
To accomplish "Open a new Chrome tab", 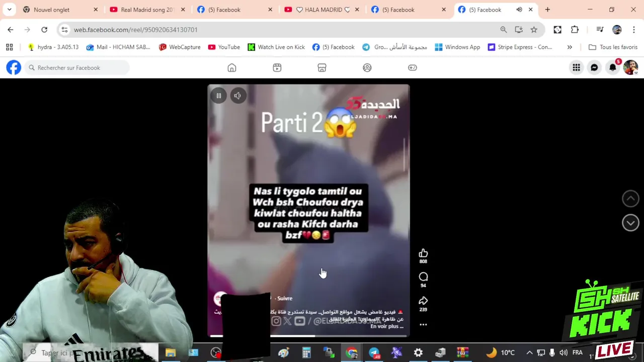I will tap(547, 10).
